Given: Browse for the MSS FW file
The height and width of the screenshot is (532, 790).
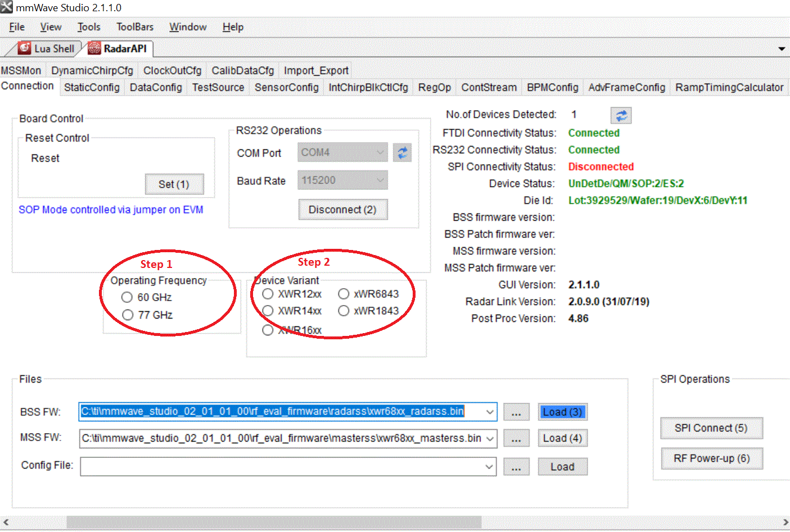Looking at the screenshot, I should (516, 439).
